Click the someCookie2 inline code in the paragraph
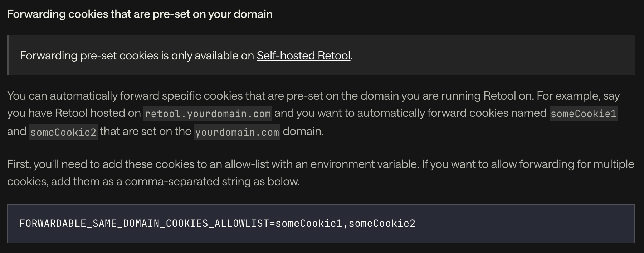 pyautogui.click(x=63, y=132)
